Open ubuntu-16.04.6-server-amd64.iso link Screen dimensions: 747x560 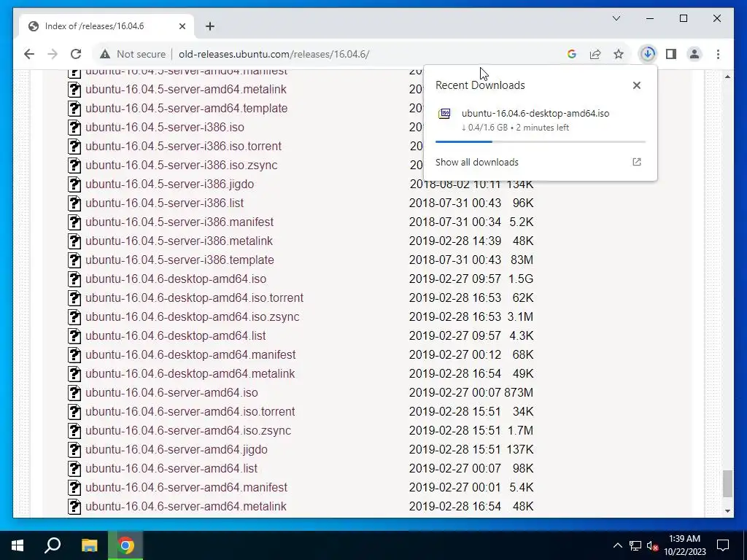(171, 393)
